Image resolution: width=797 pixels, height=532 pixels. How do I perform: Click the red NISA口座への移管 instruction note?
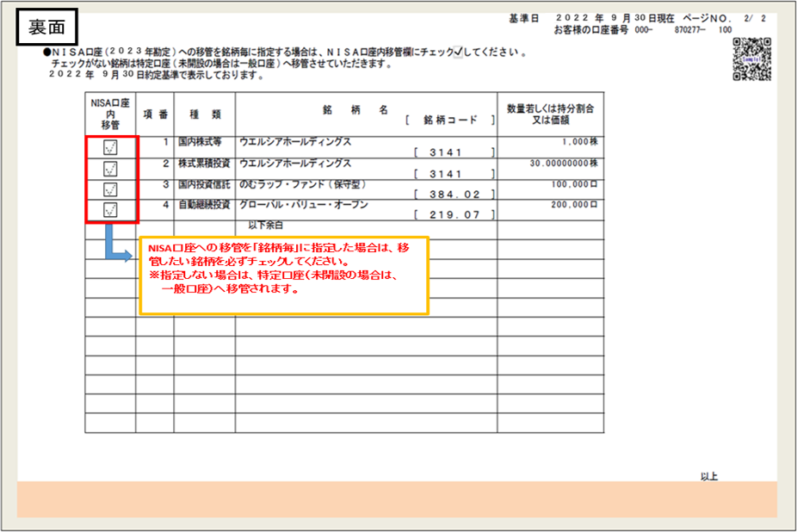(284, 275)
